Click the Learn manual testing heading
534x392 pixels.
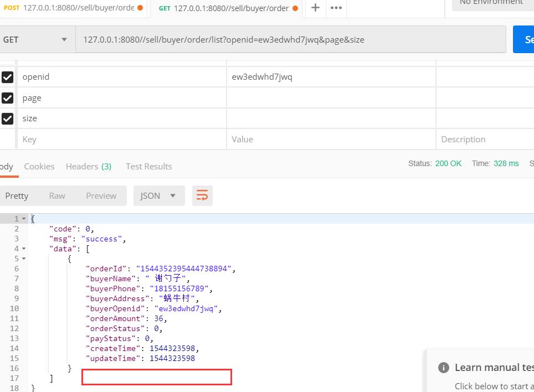[x=494, y=368]
